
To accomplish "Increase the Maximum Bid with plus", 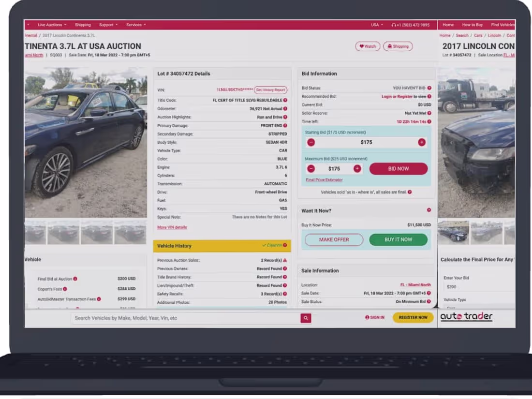I will [357, 169].
